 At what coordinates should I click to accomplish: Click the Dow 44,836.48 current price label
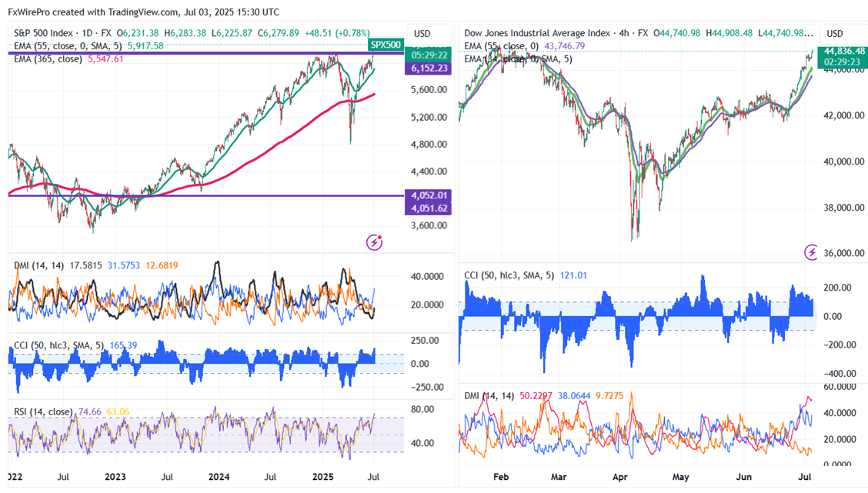coord(843,50)
